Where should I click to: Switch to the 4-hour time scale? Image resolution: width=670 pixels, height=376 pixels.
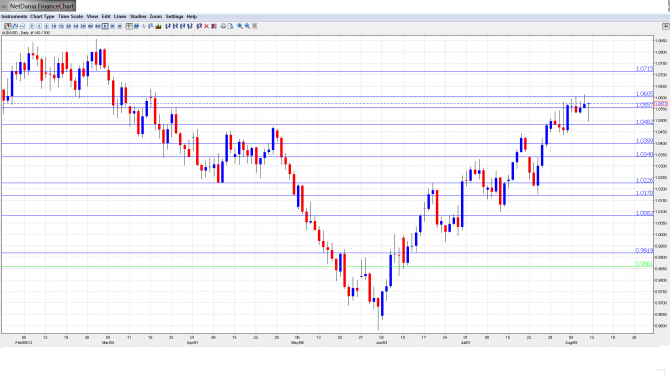(x=91, y=26)
